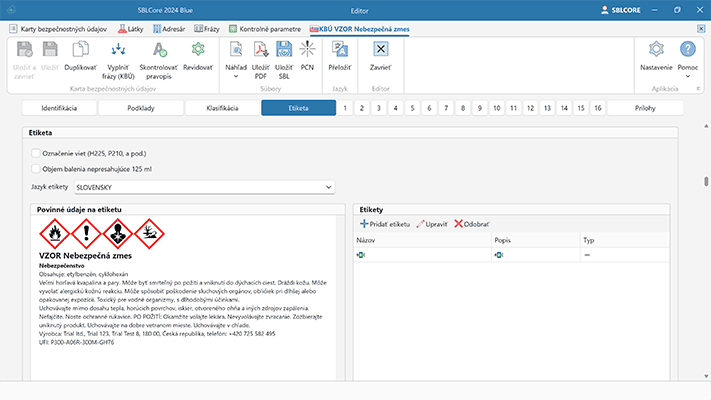Expand the Jazyk etikety dropdown
Image resolution: width=711 pixels, height=400 pixels.
[328, 187]
